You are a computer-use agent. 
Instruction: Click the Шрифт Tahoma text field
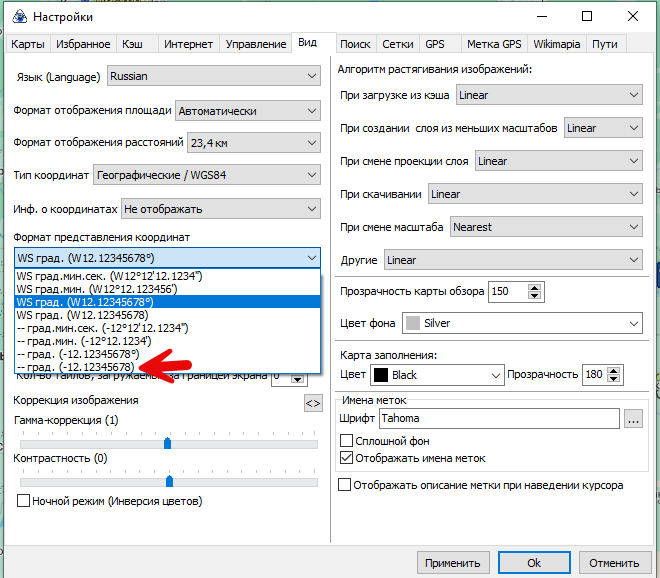498,421
